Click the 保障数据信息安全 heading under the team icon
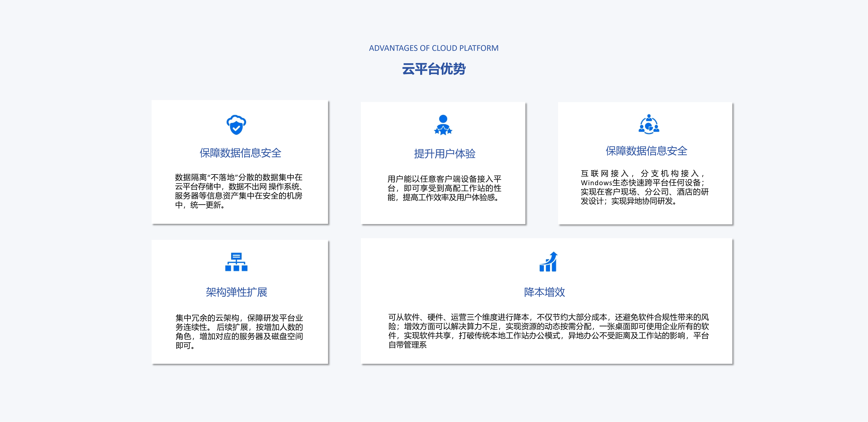This screenshot has width=868, height=422. [x=646, y=151]
